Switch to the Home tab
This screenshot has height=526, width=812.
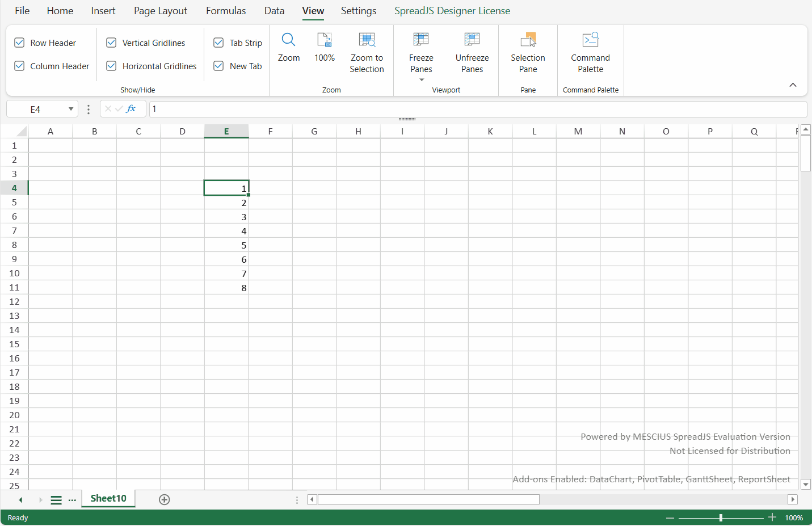tap(60, 11)
